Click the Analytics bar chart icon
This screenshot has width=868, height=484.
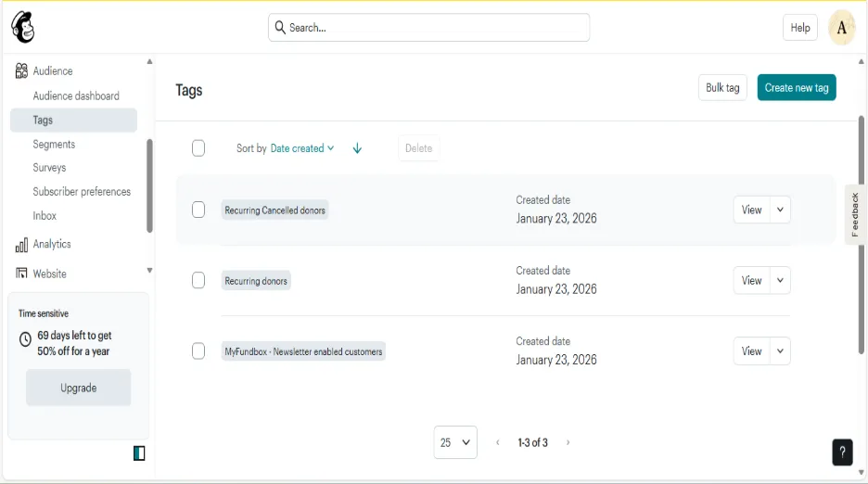21,245
